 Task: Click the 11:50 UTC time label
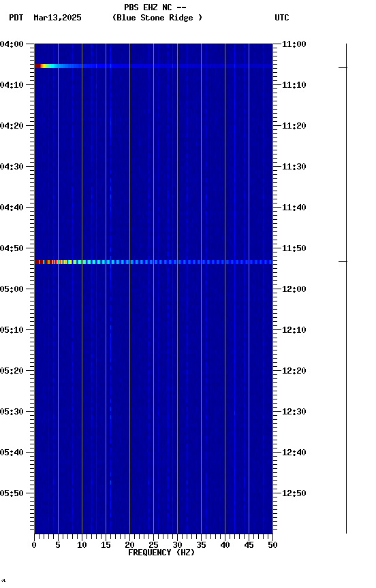click(x=294, y=248)
